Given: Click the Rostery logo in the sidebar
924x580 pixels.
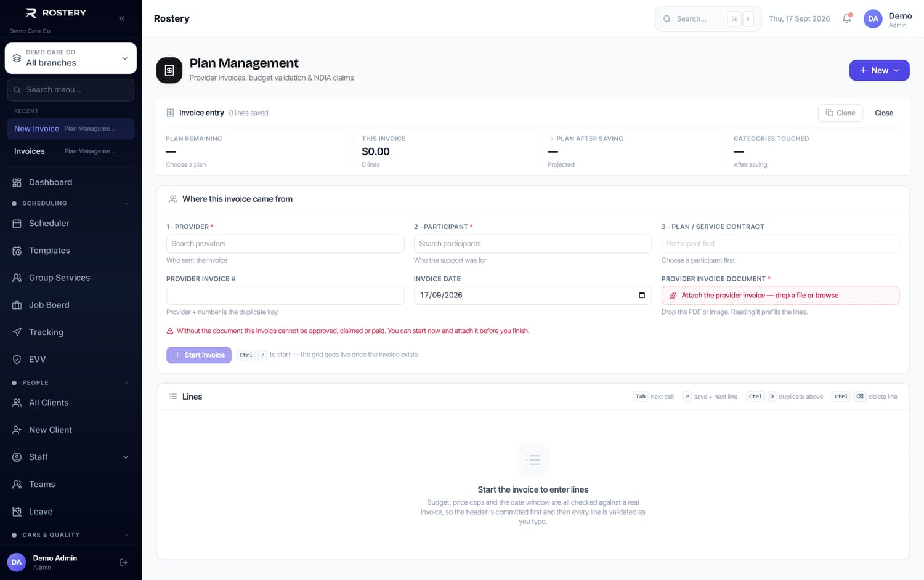Looking at the screenshot, I should click(55, 13).
